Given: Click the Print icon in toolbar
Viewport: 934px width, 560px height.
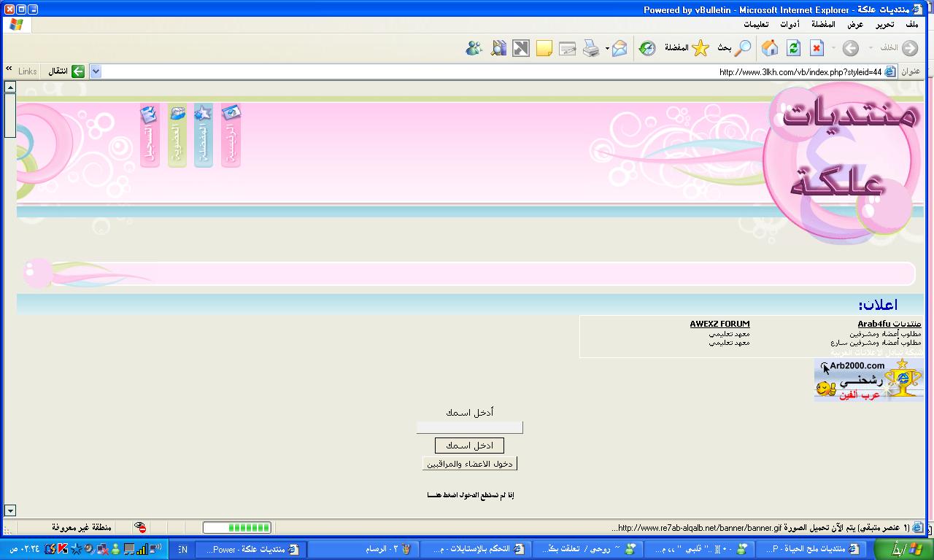Looking at the screenshot, I should pos(591,49).
